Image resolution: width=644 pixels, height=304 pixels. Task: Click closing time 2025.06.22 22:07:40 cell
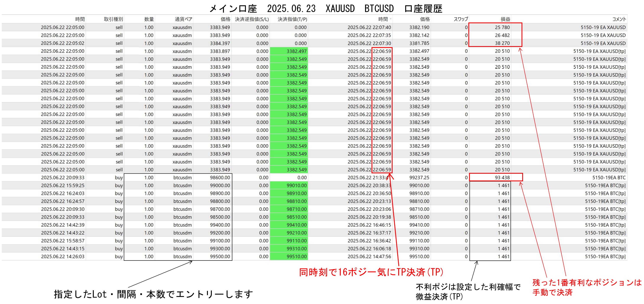coord(369,27)
